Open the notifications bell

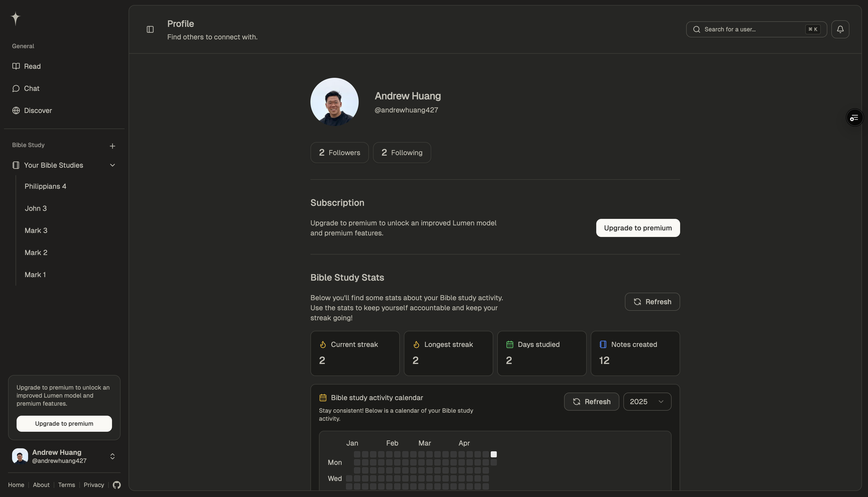[x=840, y=29]
